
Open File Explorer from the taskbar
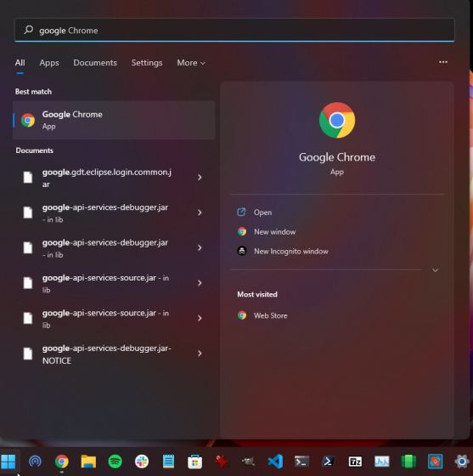[x=88, y=462]
